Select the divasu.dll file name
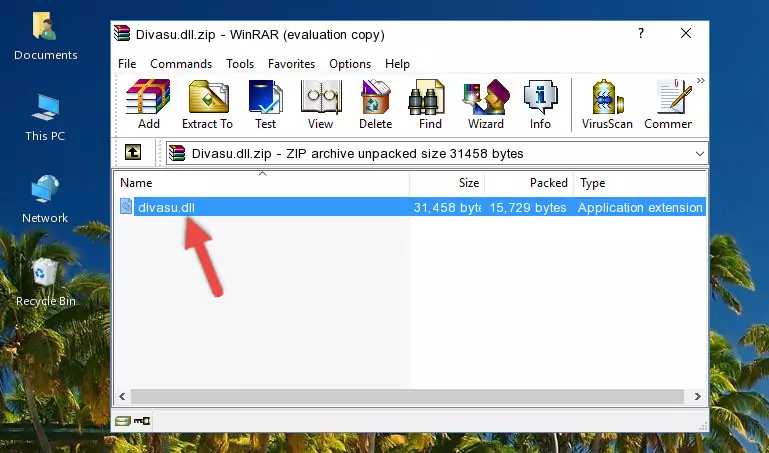Image resolution: width=769 pixels, height=453 pixels. [x=166, y=207]
